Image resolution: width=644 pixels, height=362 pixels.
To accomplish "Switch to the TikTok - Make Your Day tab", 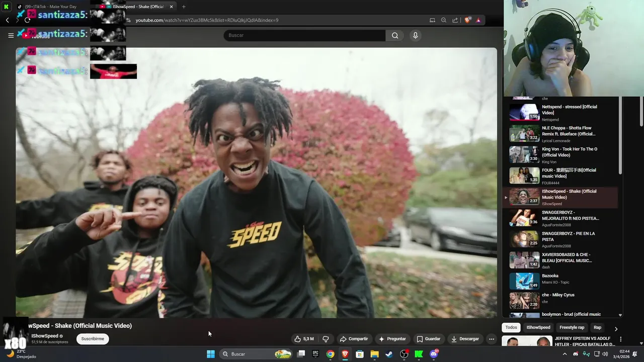I will [x=50, y=7].
